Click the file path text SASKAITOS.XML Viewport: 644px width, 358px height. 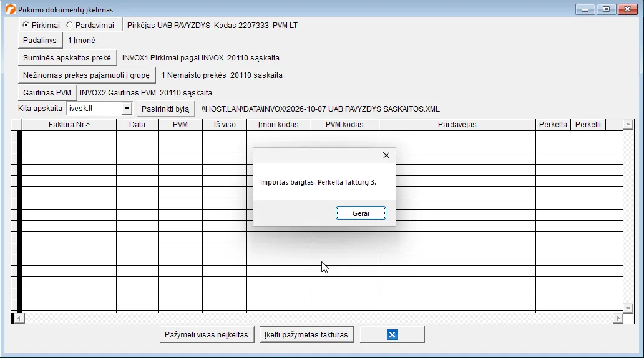411,109
